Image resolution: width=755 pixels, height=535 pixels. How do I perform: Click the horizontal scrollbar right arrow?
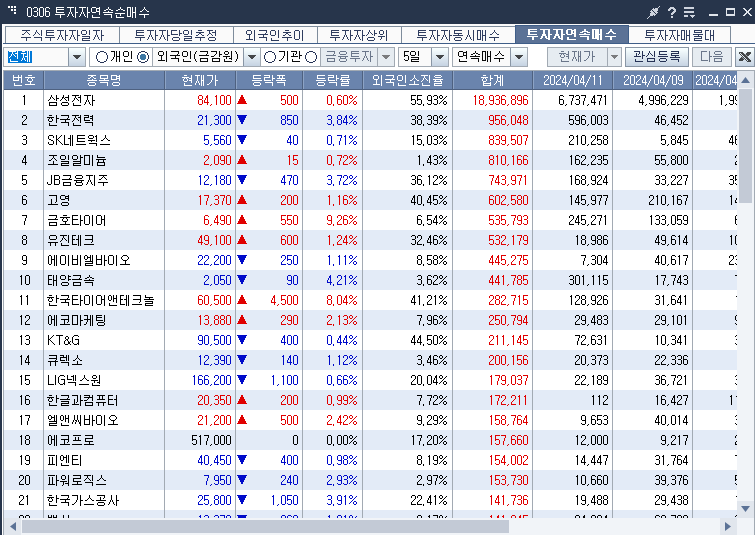tap(728, 526)
